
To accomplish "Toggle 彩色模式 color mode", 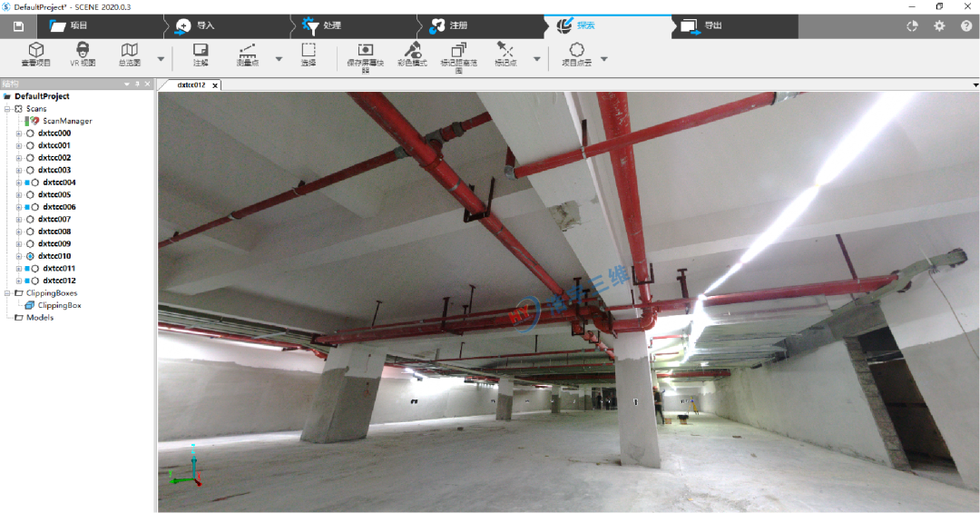I will [413, 51].
